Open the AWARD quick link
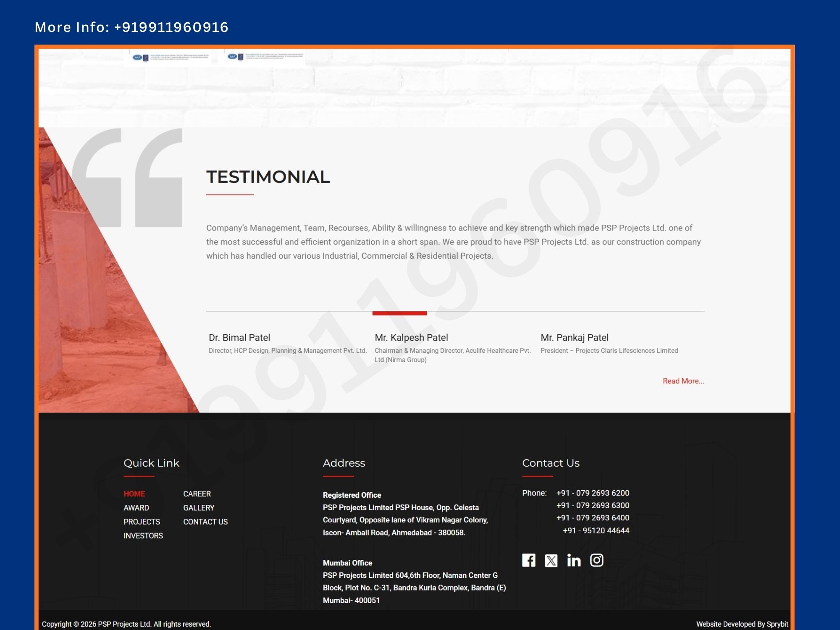This screenshot has height=630, width=840. coord(136,508)
